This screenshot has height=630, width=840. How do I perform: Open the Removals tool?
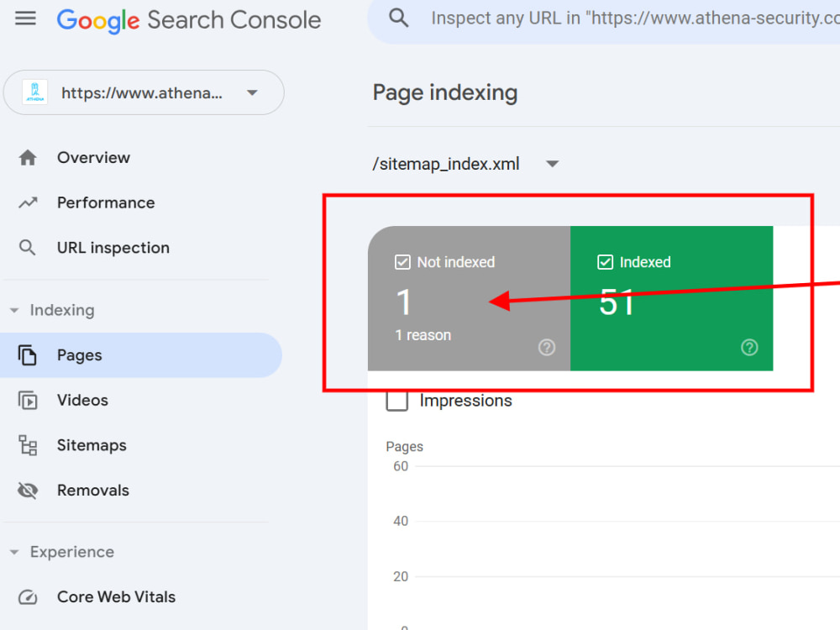pyautogui.click(x=92, y=491)
